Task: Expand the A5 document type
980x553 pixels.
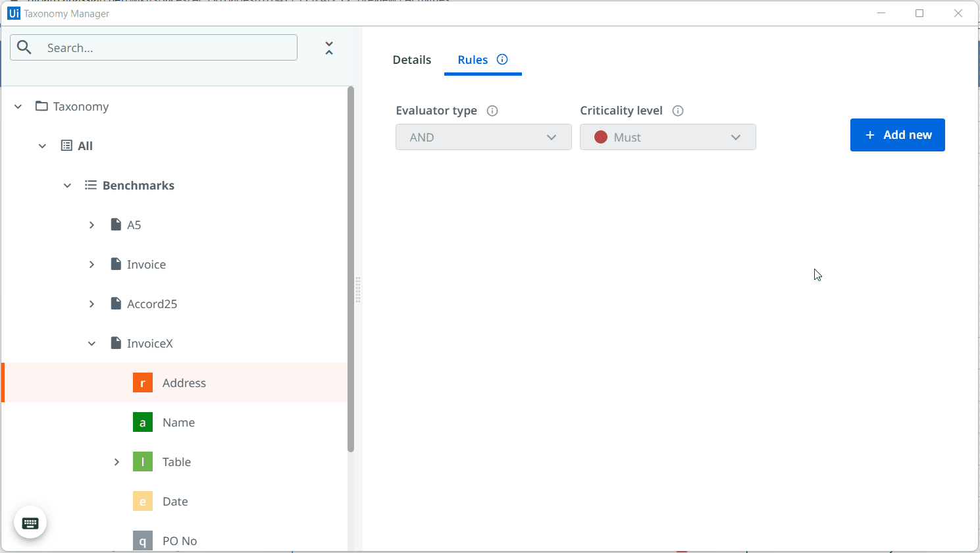Action: [92, 225]
